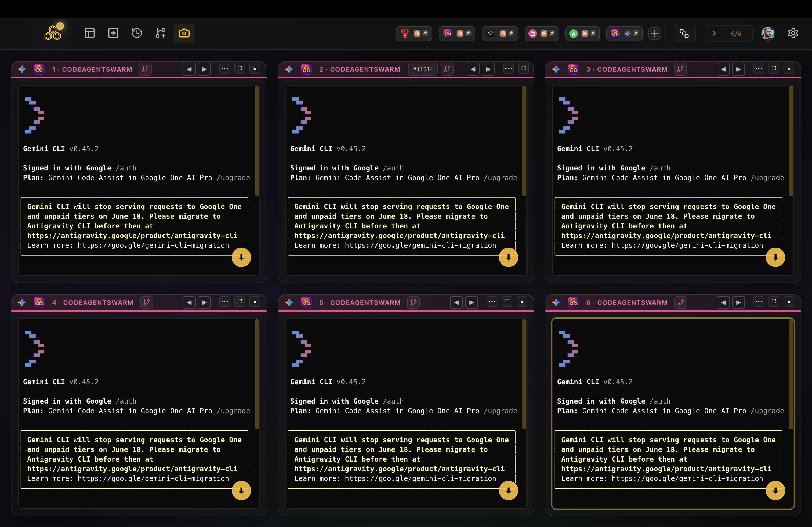Click the '1 · CODEAGENTSWARM' title
Viewport: 812px width, 527px height.
point(92,69)
